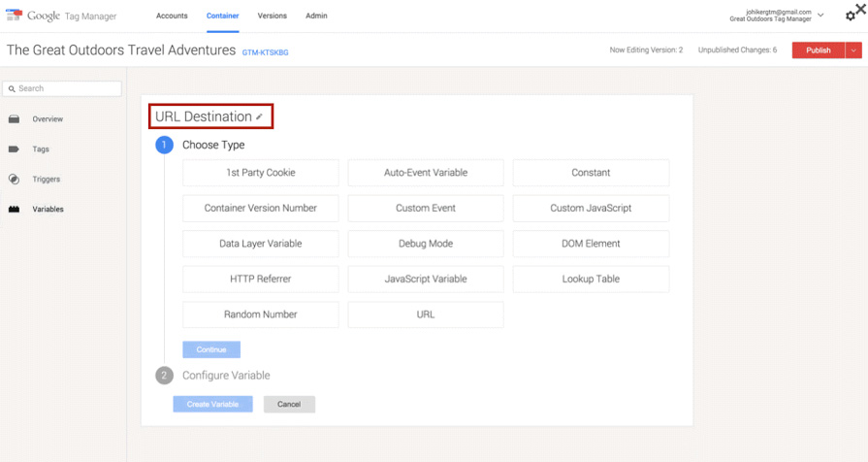Pick the DOM Element type
The height and width of the screenshot is (462, 868).
(x=591, y=244)
